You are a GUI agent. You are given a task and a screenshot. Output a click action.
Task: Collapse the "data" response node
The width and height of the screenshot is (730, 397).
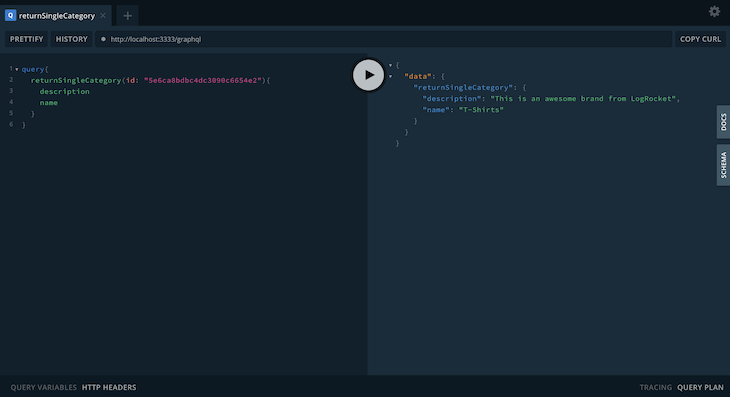click(x=390, y=76)
